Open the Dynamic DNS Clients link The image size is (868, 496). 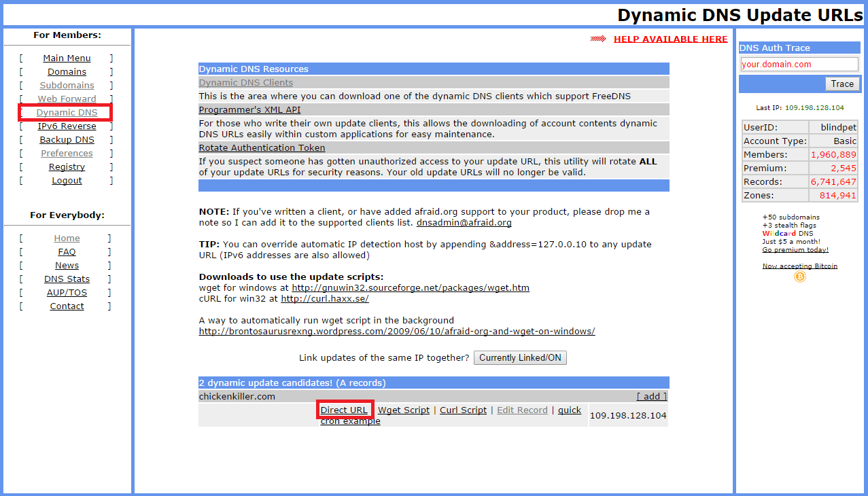(245, 83)
